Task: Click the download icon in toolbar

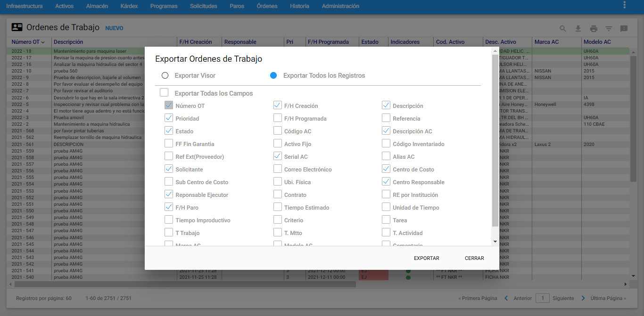Action: [x=578, y=29]
